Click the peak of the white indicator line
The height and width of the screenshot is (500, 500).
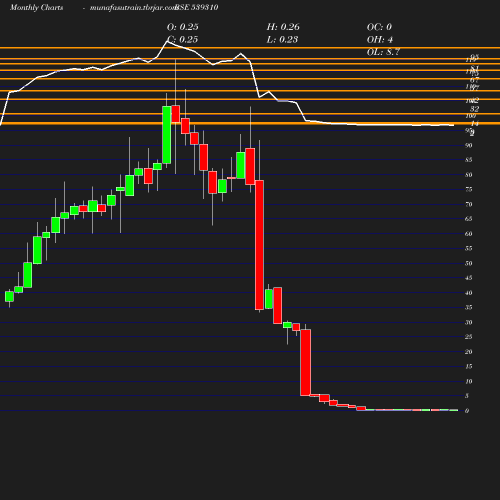(x=168, y=42)
